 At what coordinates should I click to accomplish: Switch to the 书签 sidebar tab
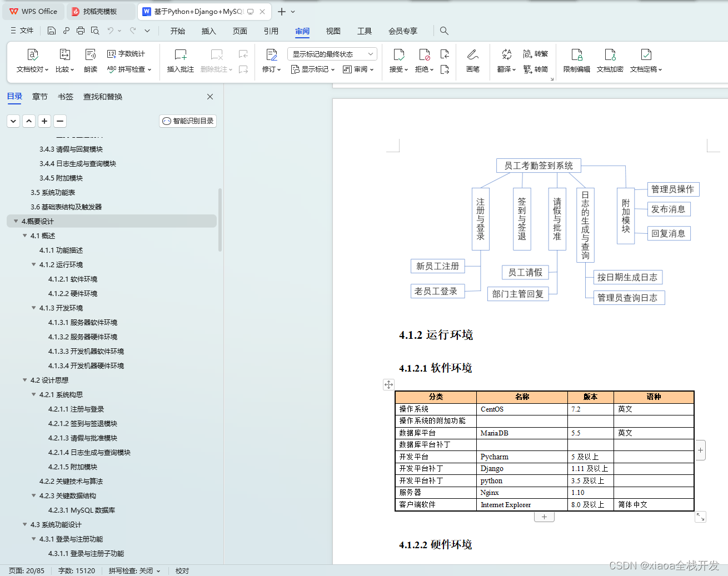coord(65,96)
